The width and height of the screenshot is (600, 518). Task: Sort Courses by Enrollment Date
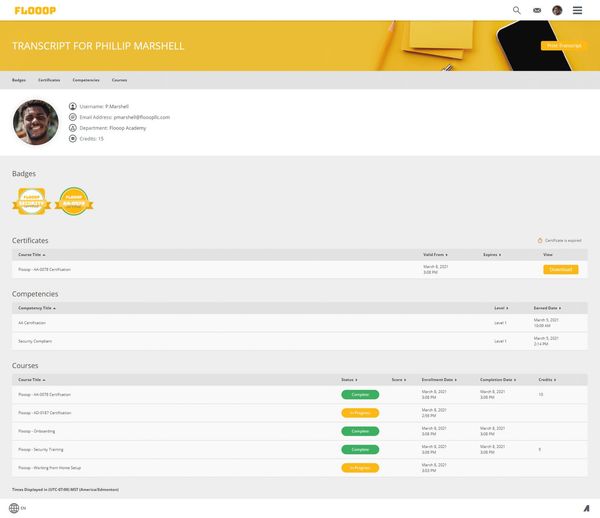click(x=439, y=380)
